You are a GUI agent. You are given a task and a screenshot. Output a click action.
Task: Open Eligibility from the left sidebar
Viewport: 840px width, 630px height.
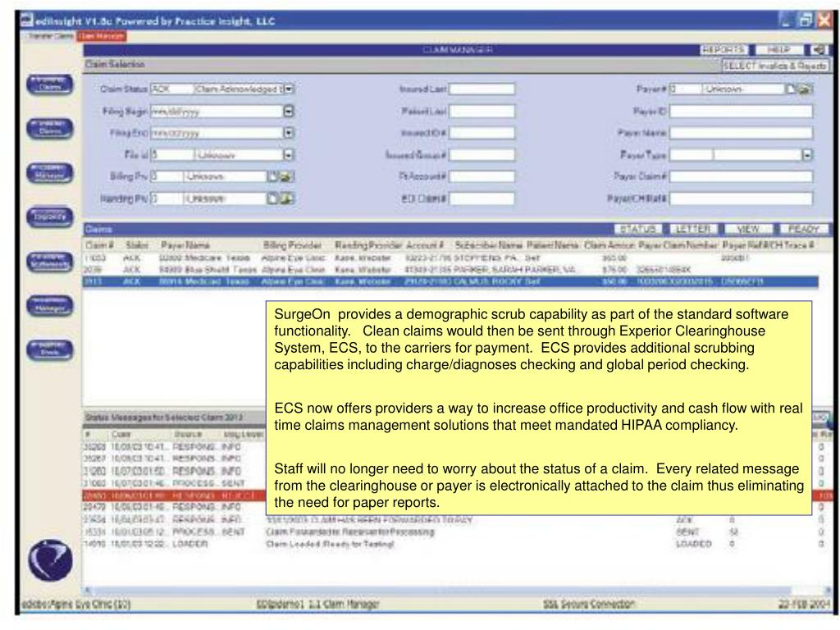click(50, 217)
